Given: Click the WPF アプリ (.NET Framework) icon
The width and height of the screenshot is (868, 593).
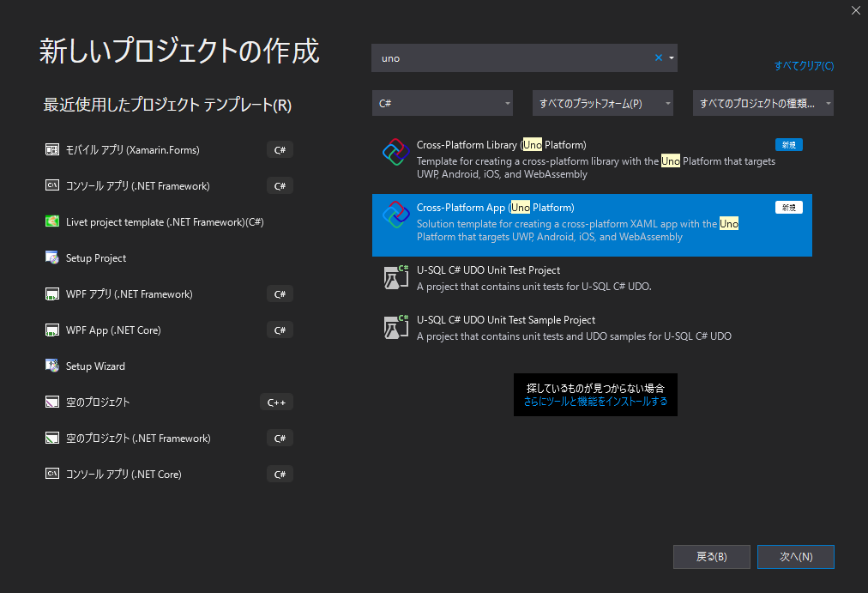Looking at the screenshot, I should [x=52, y=293].
